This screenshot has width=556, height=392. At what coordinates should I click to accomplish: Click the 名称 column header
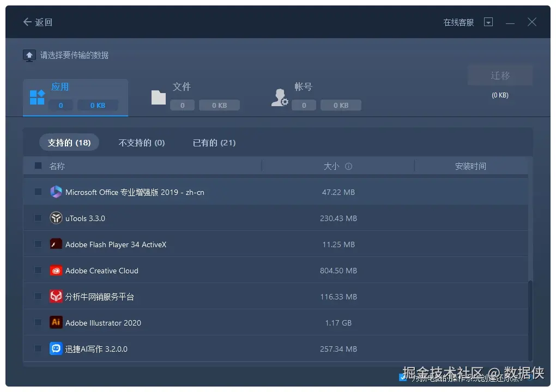[57, 166]
